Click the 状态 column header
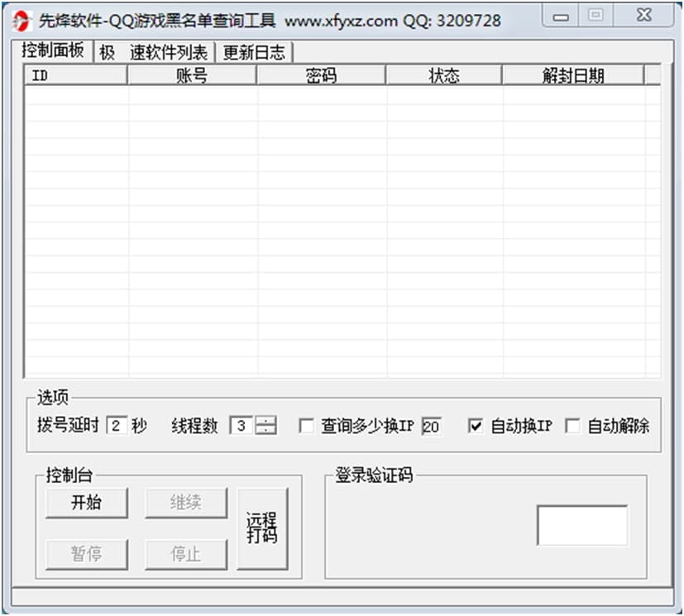This screenshot has height=616, width=684. click(444, 75)
